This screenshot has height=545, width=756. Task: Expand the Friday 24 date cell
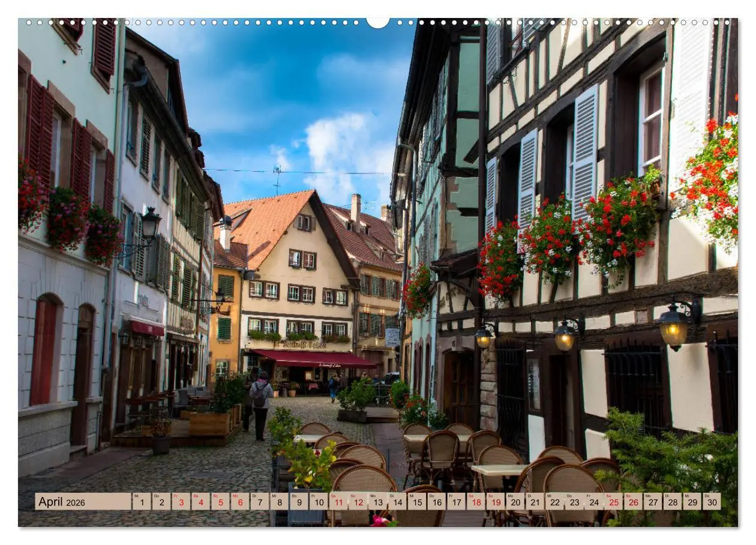[x=593, y=504]
